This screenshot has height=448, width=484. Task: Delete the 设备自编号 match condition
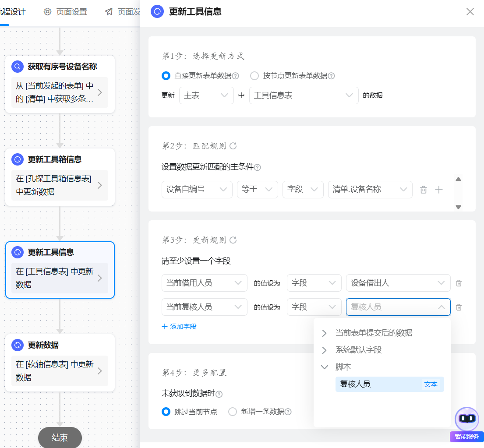(x=423, y=190)
